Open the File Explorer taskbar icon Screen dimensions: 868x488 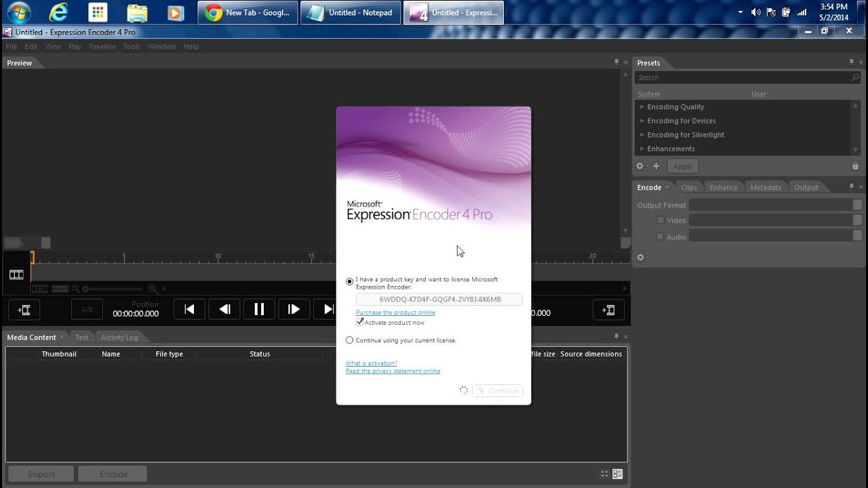(x=137, y=13)
